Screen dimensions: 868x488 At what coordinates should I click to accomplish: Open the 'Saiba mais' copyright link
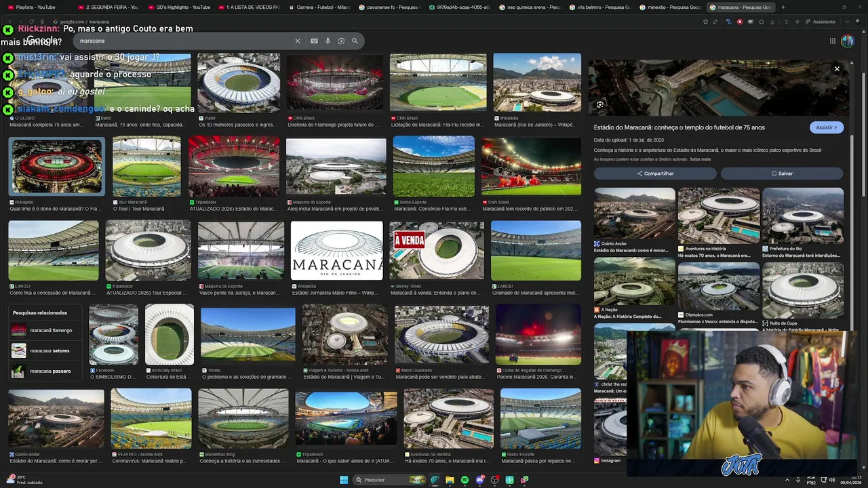pyautogui.click(x=700, y=159)
